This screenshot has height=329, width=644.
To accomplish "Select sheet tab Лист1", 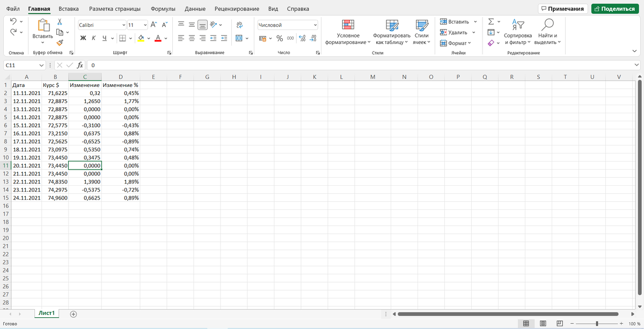I will coord(47,313).
